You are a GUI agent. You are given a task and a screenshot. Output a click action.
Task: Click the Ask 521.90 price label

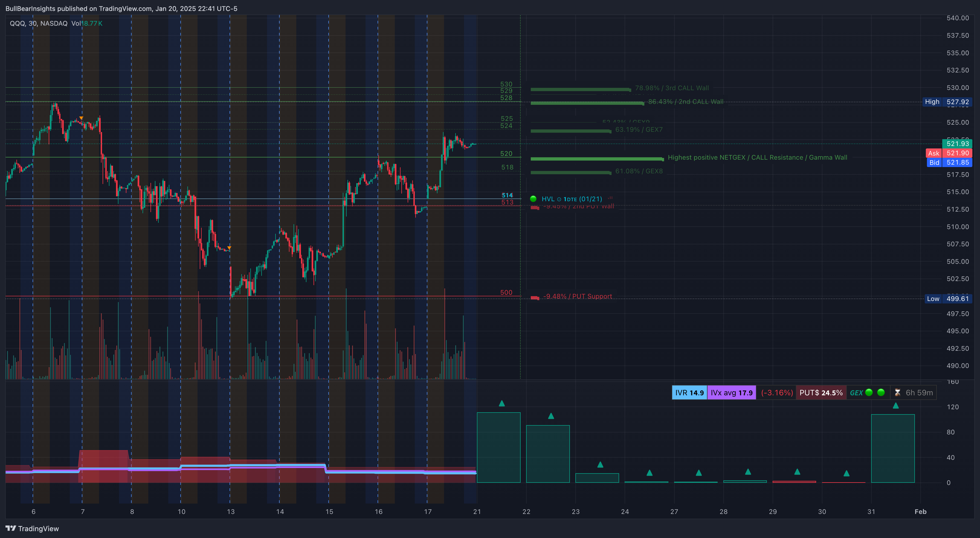(949, 153)
